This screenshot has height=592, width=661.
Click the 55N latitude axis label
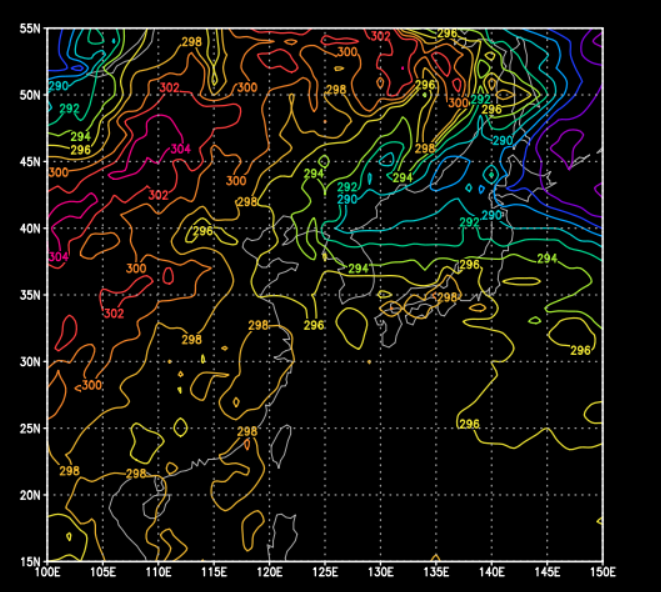pyautogui.click(x=29, y=28)
